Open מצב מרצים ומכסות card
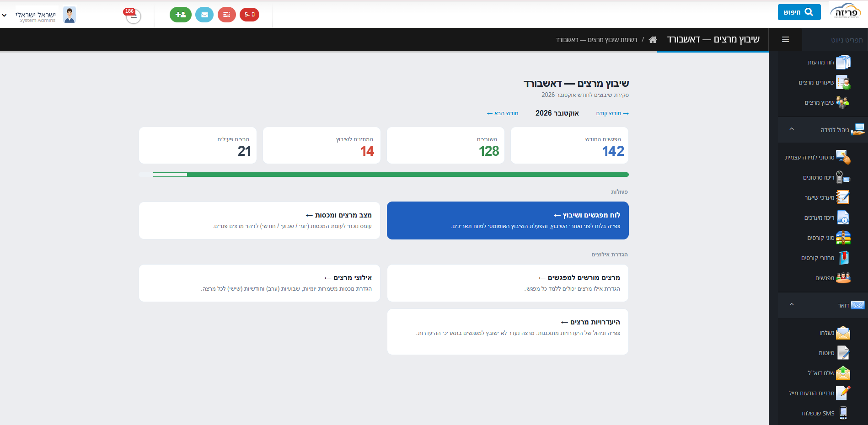Viewport: 868px width, 425px height. click(259, 220)
